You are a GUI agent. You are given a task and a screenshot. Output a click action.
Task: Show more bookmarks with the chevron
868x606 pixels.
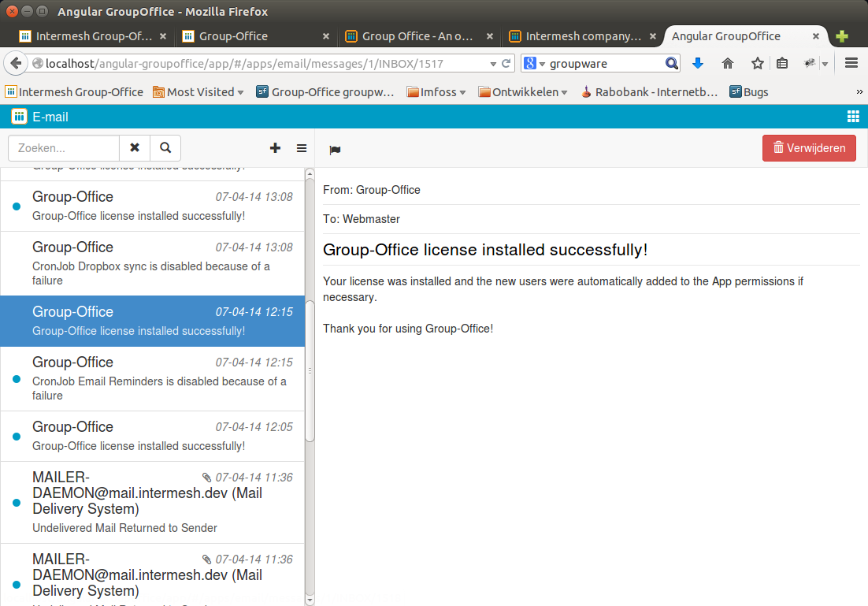859,92
